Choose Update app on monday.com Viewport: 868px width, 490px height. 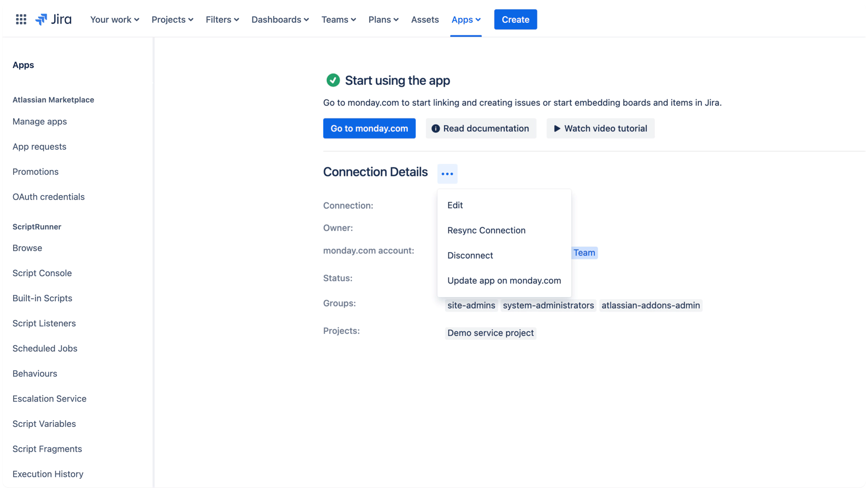[x=504, y=280]
